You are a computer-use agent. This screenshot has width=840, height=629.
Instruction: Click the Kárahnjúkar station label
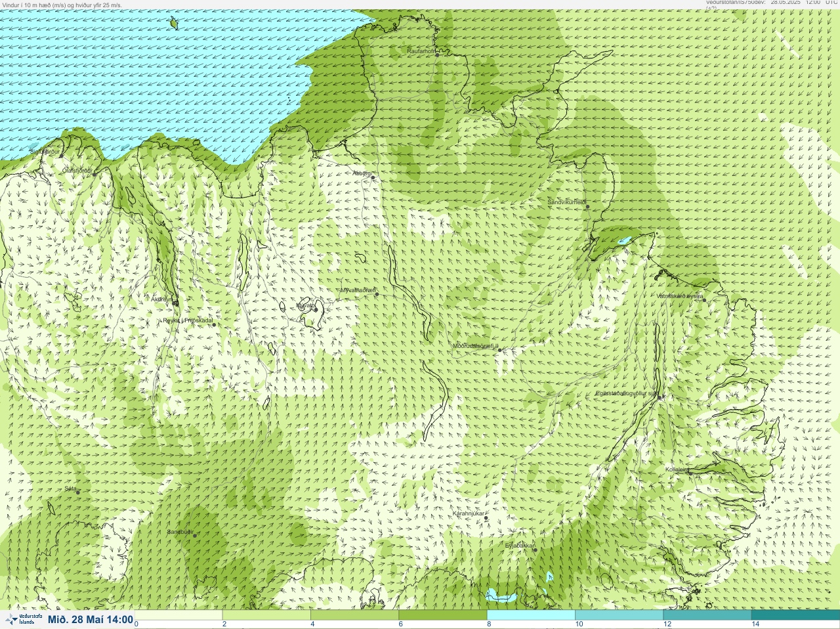469,513
